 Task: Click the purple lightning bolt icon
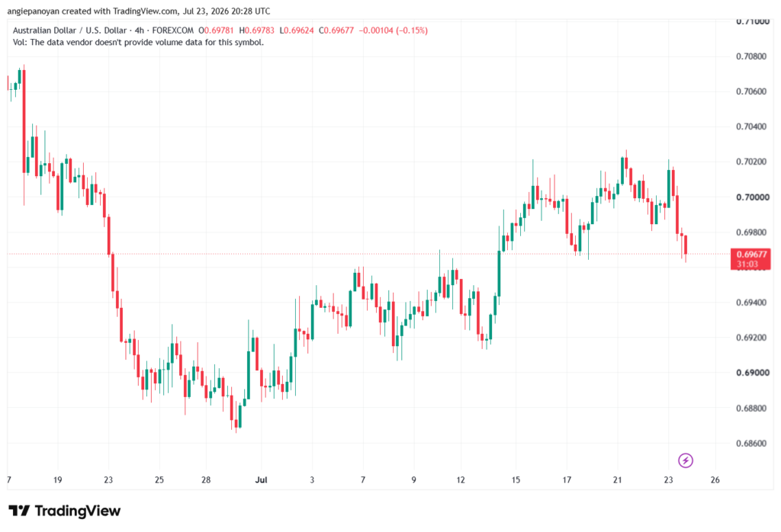coord(686,460)
